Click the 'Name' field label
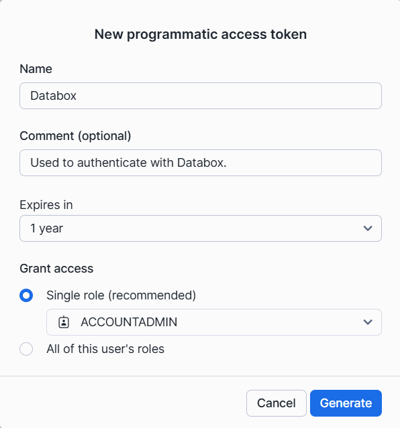 (x=36, y=69)
